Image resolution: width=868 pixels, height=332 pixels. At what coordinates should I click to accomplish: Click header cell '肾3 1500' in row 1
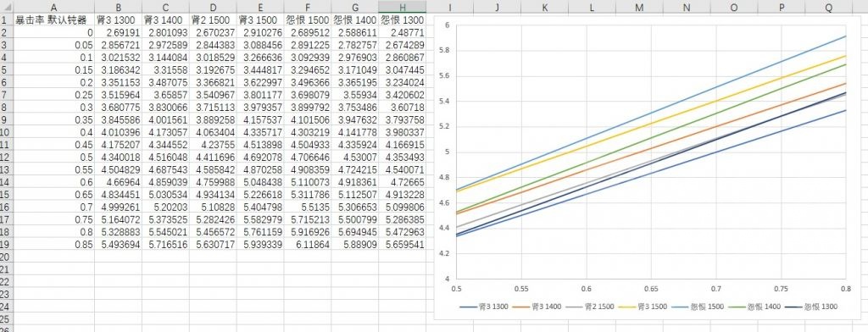(260, 20)
